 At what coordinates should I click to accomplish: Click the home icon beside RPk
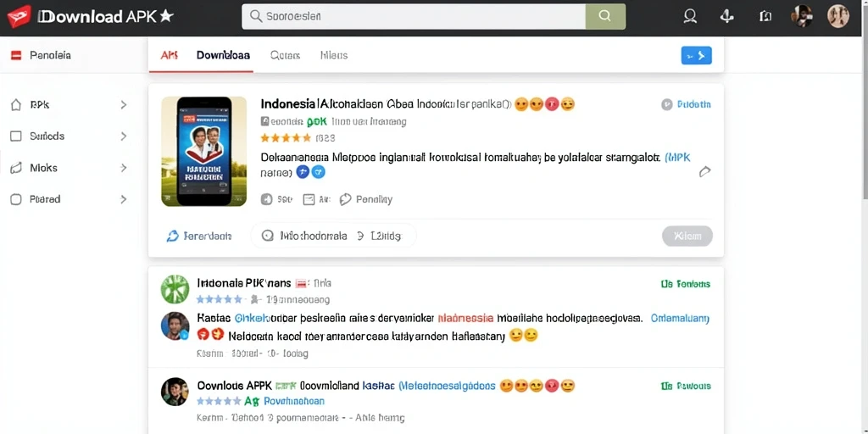click(16, 104)
